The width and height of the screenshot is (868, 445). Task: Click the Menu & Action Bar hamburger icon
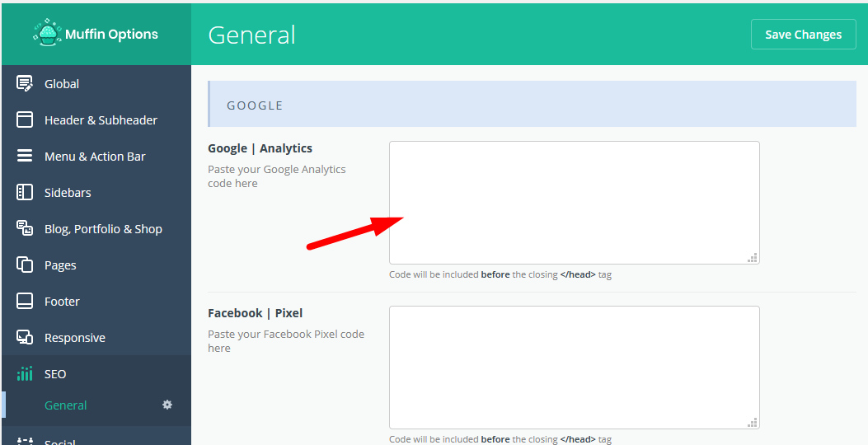point(25,156)
